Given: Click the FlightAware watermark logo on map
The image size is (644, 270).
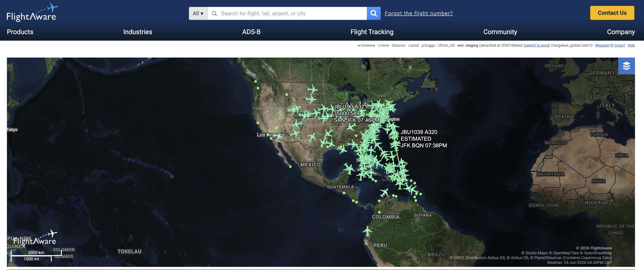Looking at the screenshot, I should click(35, 238).
